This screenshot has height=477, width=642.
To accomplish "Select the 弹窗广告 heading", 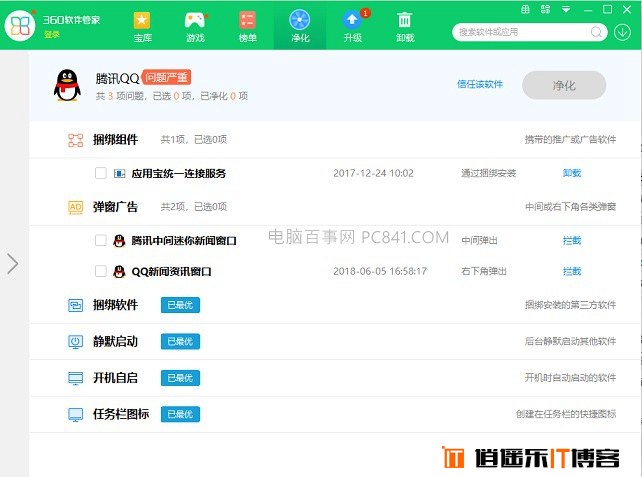I will [115, 207].
